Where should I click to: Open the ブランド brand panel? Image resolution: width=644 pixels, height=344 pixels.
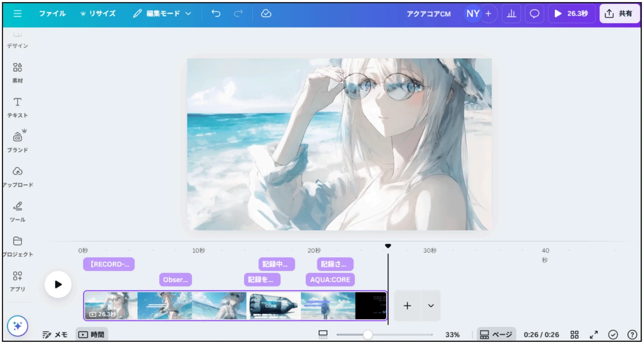[17, 142]
